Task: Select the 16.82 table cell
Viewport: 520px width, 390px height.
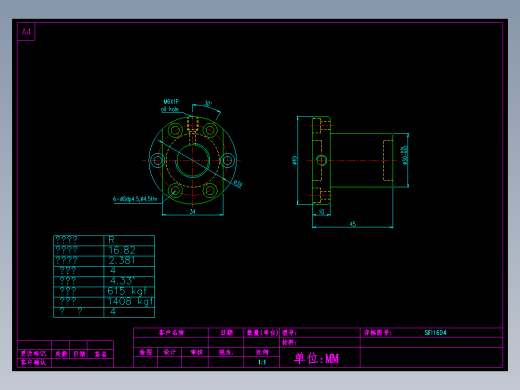Action: click(x=122, y=250)
